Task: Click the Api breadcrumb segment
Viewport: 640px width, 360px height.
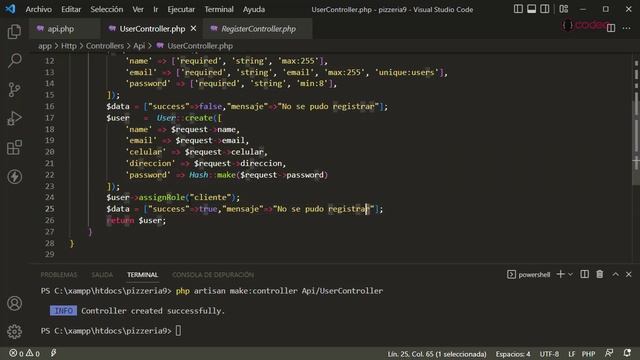Action: pyautogui.click(x=139, y=46)
